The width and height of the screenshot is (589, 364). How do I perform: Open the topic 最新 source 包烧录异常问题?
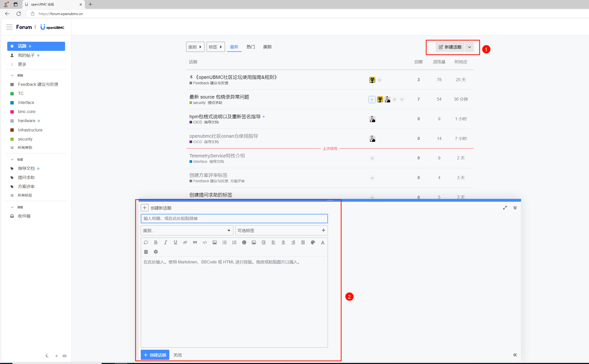(219, 97)
